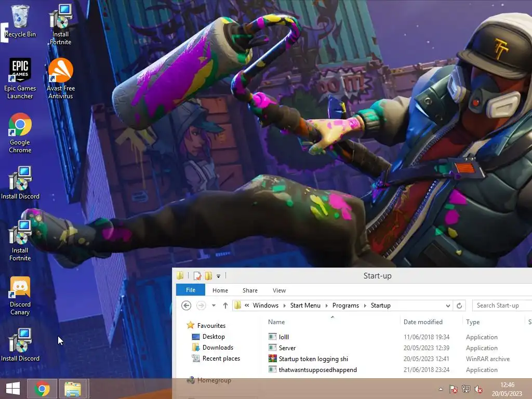Expand the hidden breadcrumb path chevrons
This screenshot has width=532, height=399.
coord(247,305)
